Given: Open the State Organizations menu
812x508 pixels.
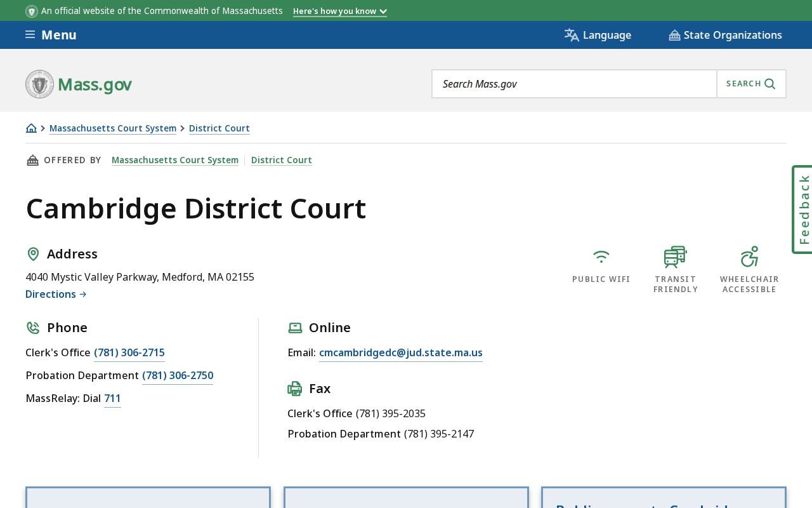Looking at the screenshot, I should [x=725, y=35].
